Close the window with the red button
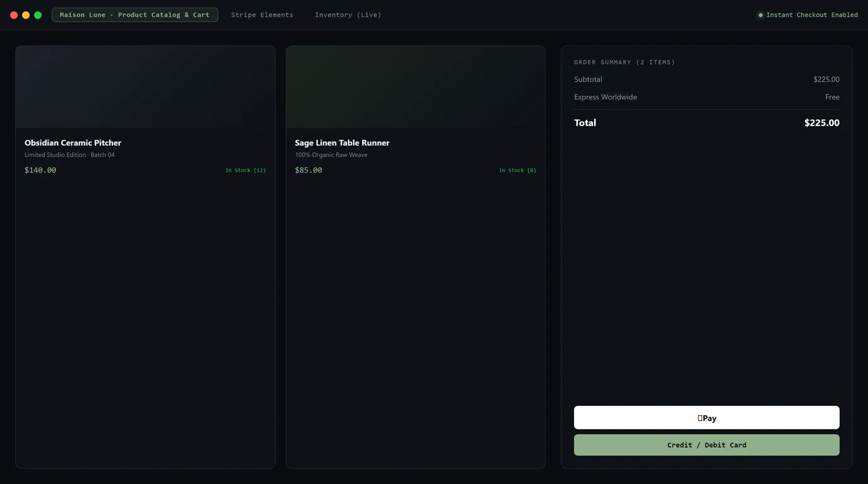 14,15
